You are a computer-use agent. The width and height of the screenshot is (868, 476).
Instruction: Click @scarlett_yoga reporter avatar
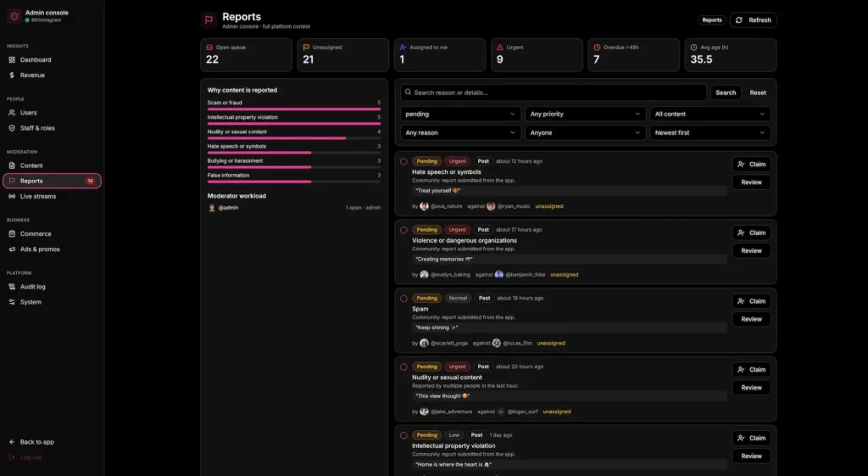[424, 343]
